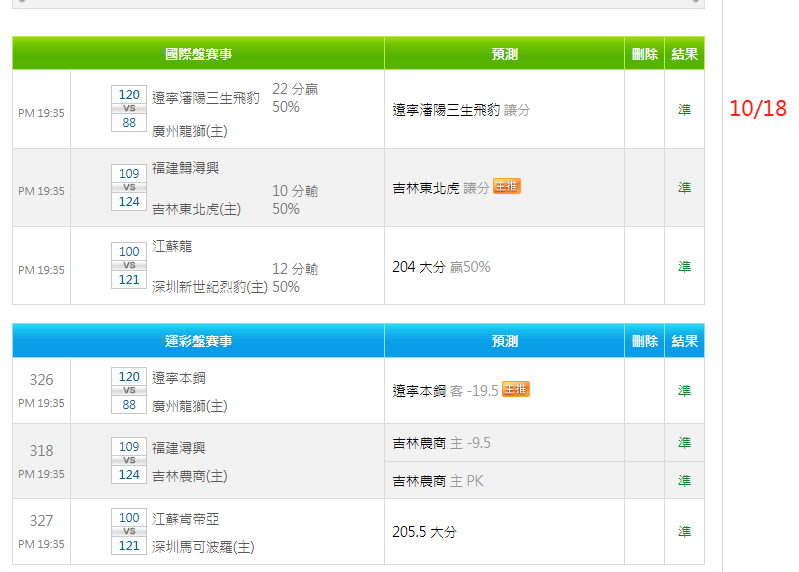The height and width of the screenshot is (572, 799).
Task: Click the 主推 badge beside 遼寧本鋼 客 -19.5
Action: point(515,389)
